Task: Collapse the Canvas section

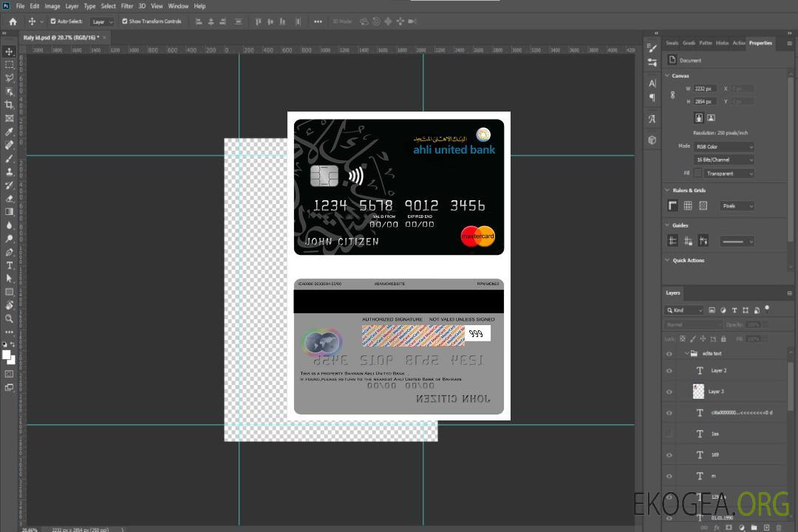Action: (x=667, y=75)
